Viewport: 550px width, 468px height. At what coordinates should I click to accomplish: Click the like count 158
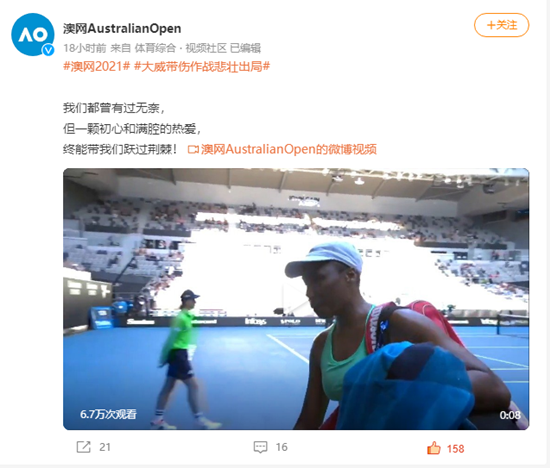point(455,449)
